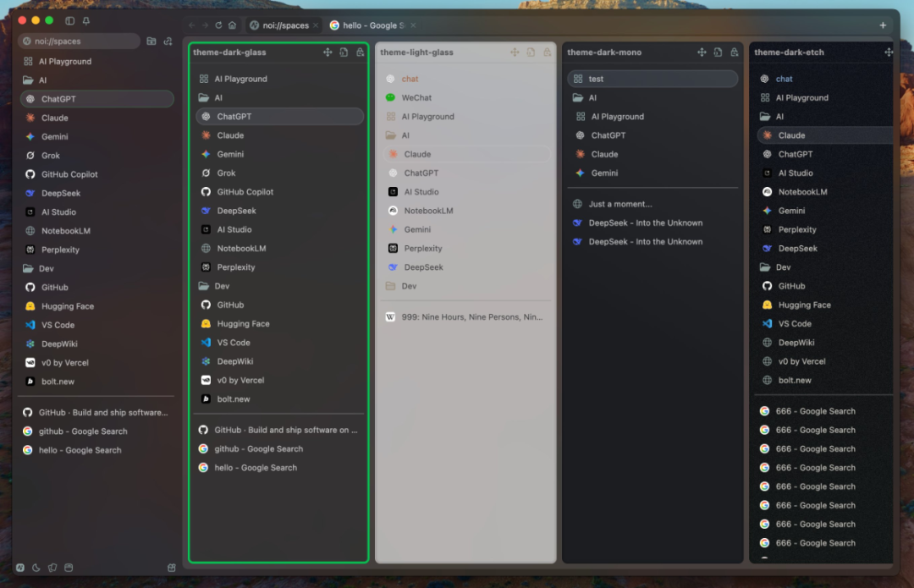This screenshot has height=588, width=914.
Task: Close the noi://spaces tab
Action: point(316,25)
